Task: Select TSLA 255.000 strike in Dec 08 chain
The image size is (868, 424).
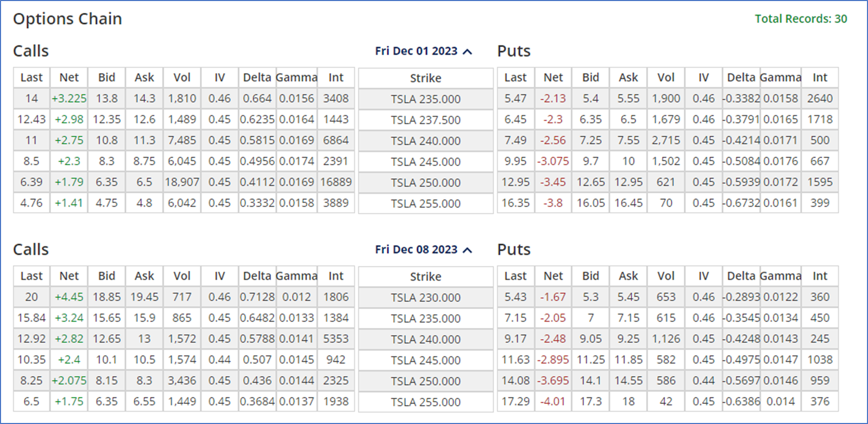Action: click(x=426, y=402)
